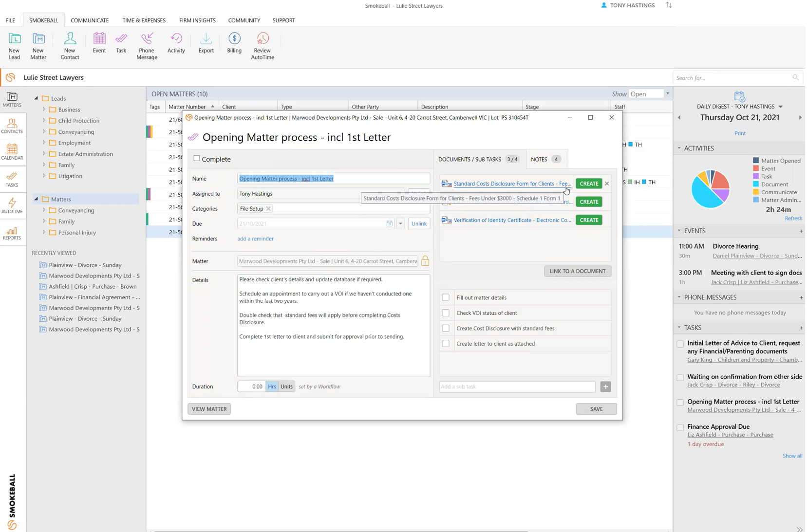Create a New Contact from the ribbon

(x=70, y=46)
